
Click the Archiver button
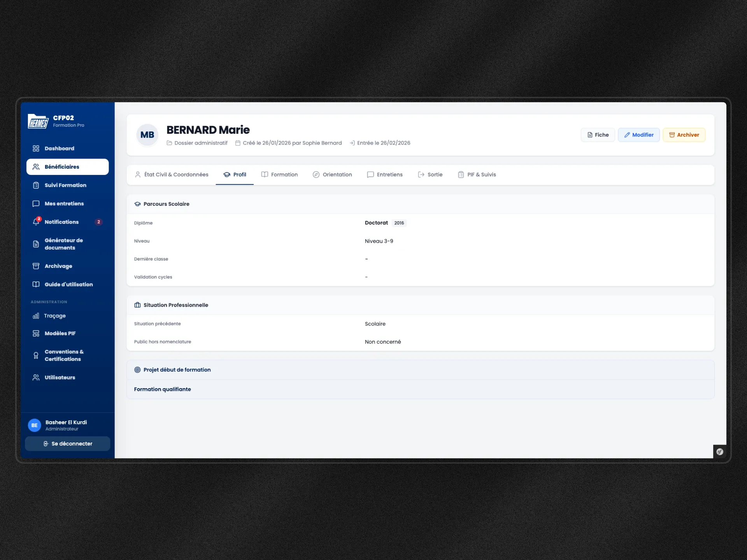(684, 135)
